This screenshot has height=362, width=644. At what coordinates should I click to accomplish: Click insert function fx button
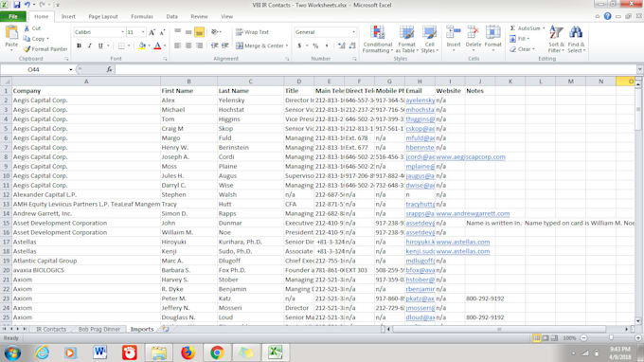pyautogui.click(x=109, y=69)
